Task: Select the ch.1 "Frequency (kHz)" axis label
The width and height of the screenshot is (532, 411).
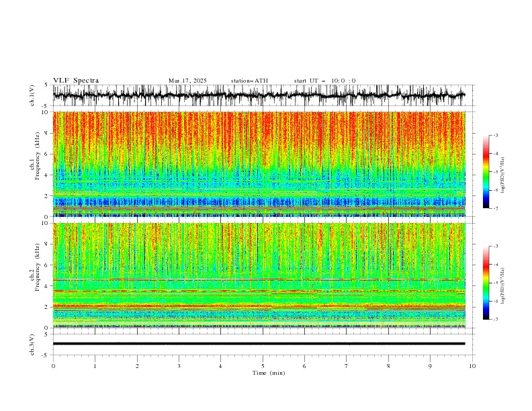Action: [38, 154]
